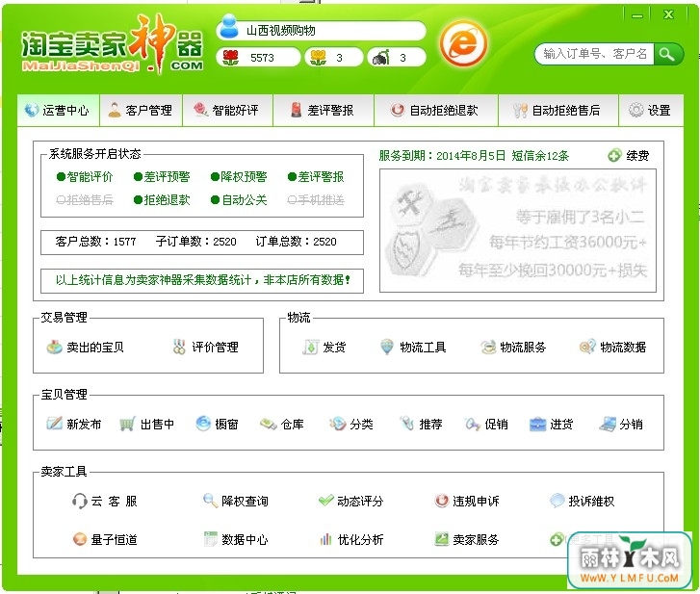Open 数据中心 data center
Screen dimensions: 700x594
coord(235,539)
